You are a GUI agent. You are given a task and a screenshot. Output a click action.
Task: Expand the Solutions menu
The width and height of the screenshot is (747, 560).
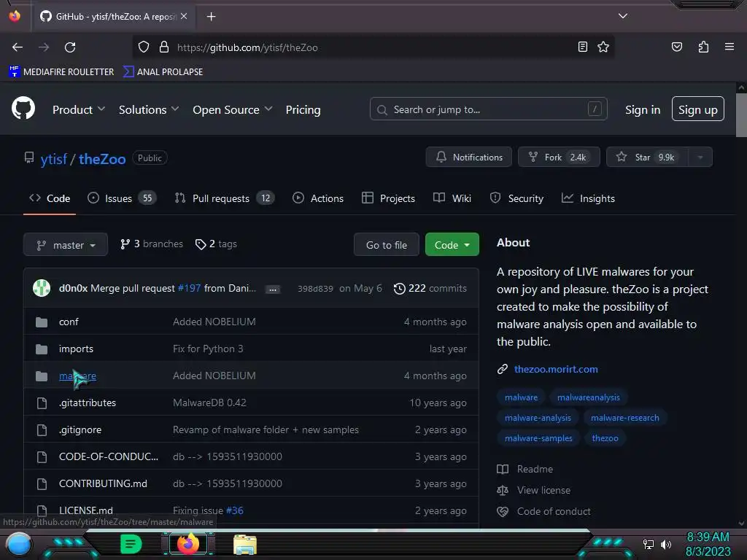pos(149,109)
